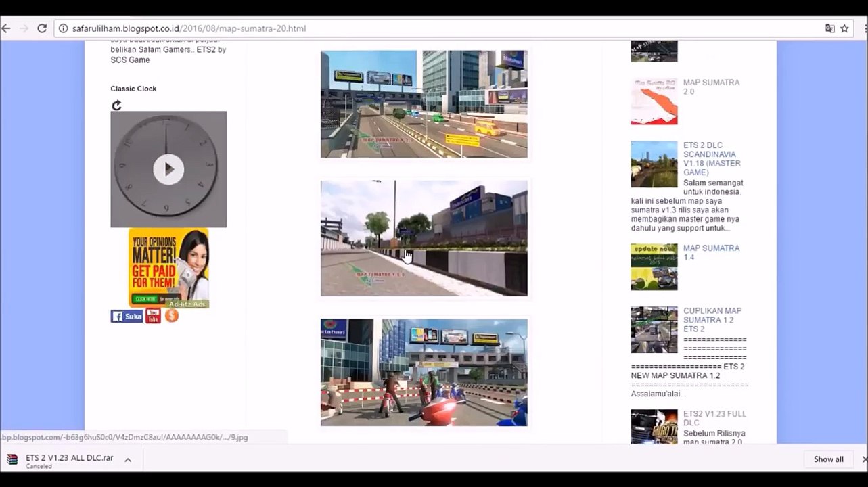Open CUPLIKAN MAP SUMATRA 1.2 ETS 2 link
Image resolution: width=868 pixels, height=487 pixels.
coord(712,320)
